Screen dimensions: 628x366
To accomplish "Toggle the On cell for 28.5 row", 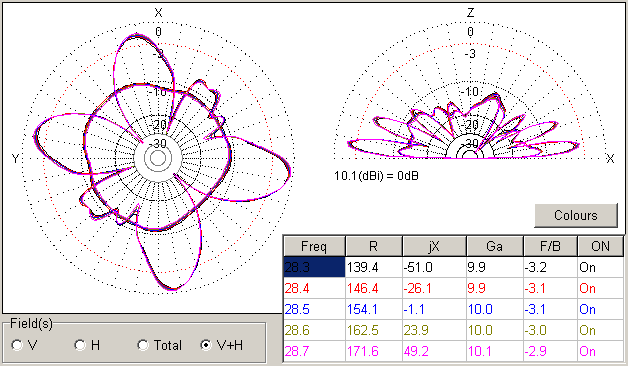I will pos(601,309).
